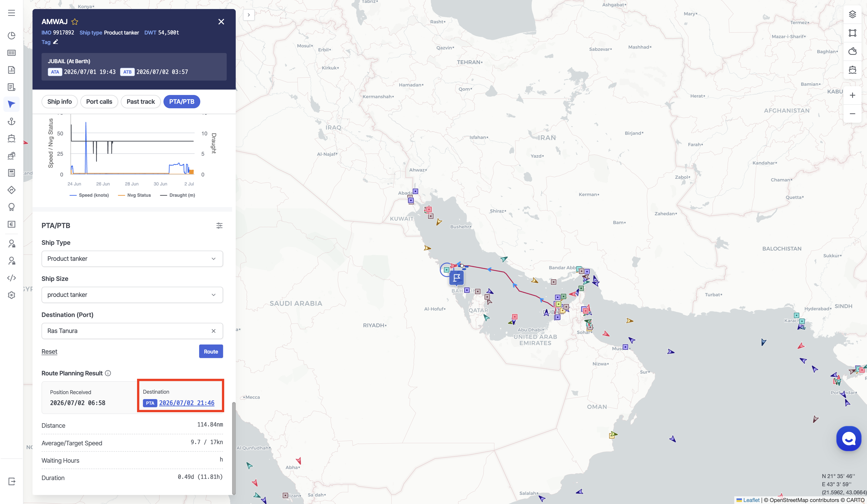
Task: Toggle Speed (knots) legend series
Action: [89, 195]
